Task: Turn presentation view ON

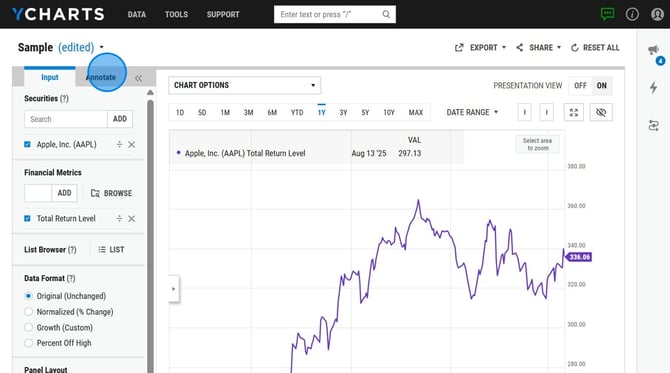Action: click(602, 85)
